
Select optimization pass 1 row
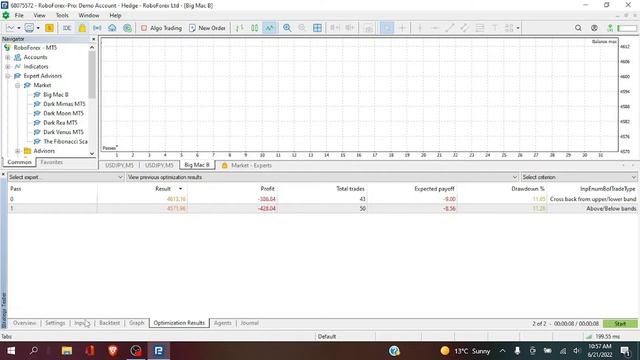point(322,209)
